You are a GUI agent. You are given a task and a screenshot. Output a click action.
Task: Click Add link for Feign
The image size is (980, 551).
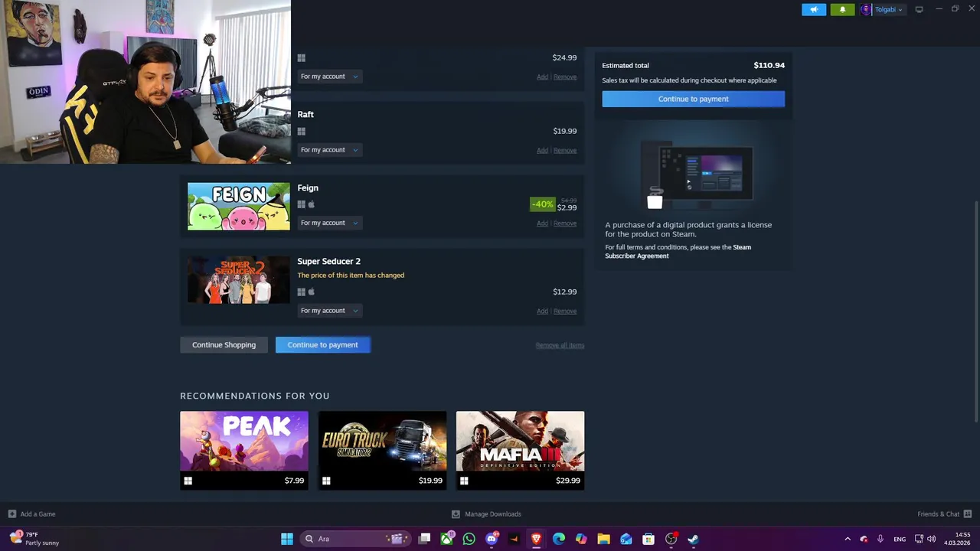(542, 223)
